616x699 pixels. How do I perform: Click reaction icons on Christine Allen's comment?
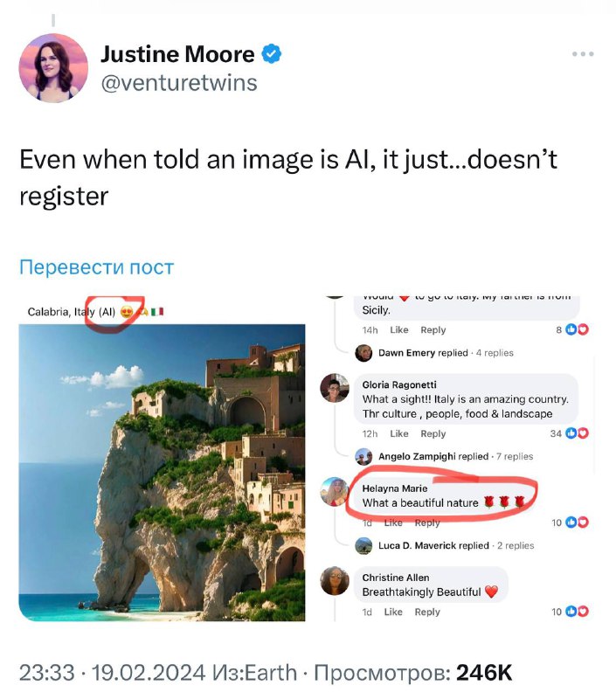coord(577,612)
